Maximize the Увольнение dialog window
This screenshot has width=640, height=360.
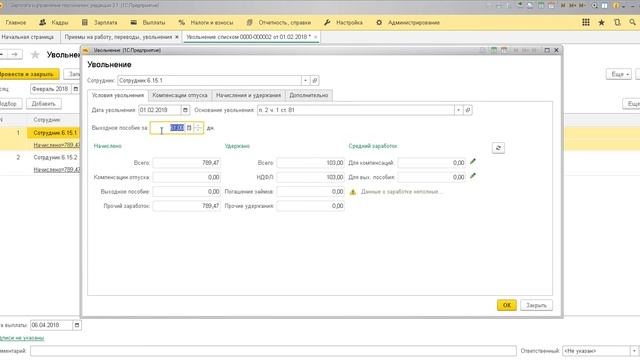pyautogui.click(x=547, y=50)
